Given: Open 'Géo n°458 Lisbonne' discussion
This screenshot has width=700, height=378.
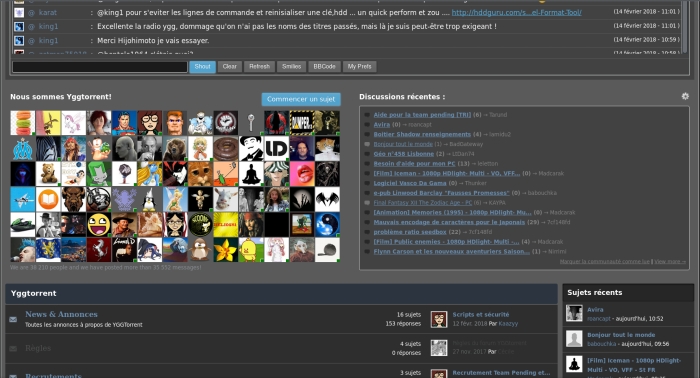Looking at the screenshot, I should point(404,154).
